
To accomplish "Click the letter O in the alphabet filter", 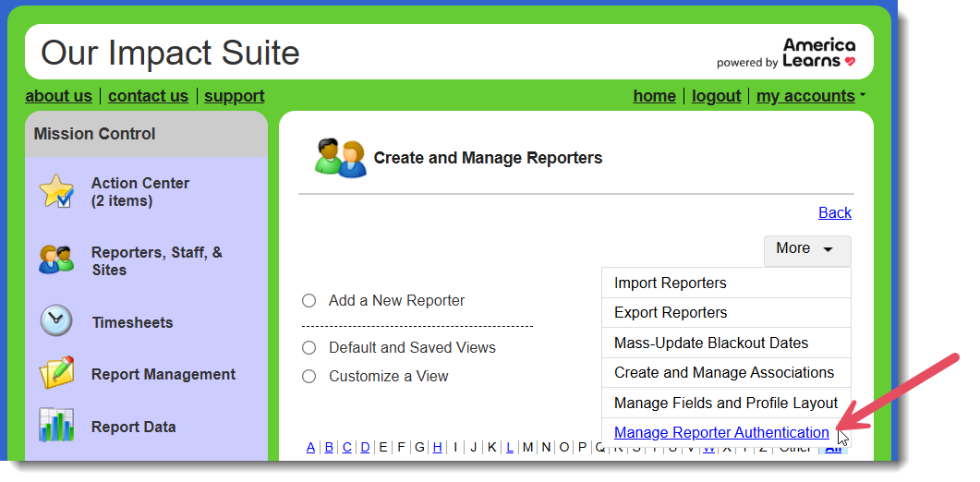I will [x=564, y=447].
